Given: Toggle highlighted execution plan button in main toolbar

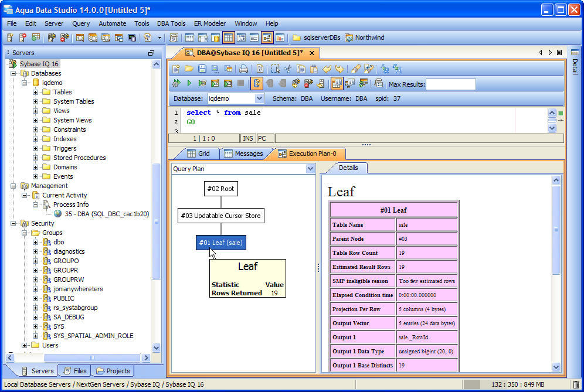Looking at the screenshot, I should click(267, 38).
